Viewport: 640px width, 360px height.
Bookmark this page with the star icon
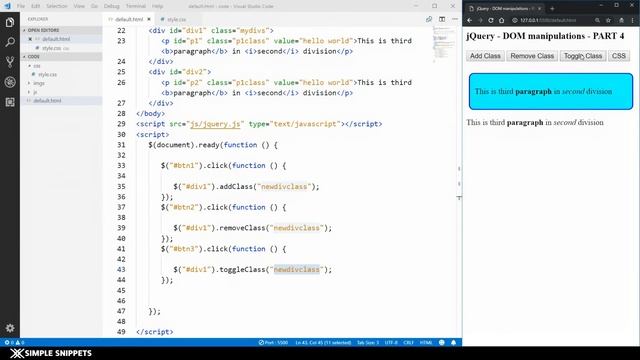click(608, 20)
